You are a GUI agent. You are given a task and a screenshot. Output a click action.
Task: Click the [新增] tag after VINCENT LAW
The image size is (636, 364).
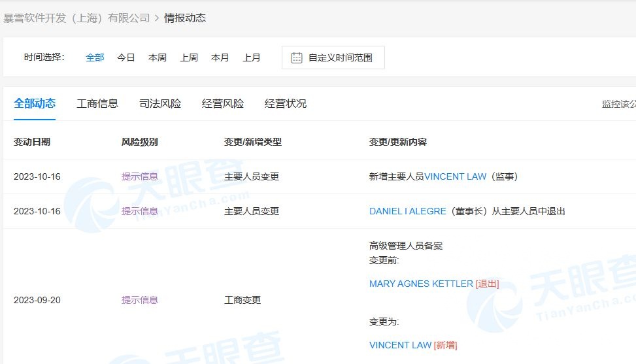click(445, 345)
